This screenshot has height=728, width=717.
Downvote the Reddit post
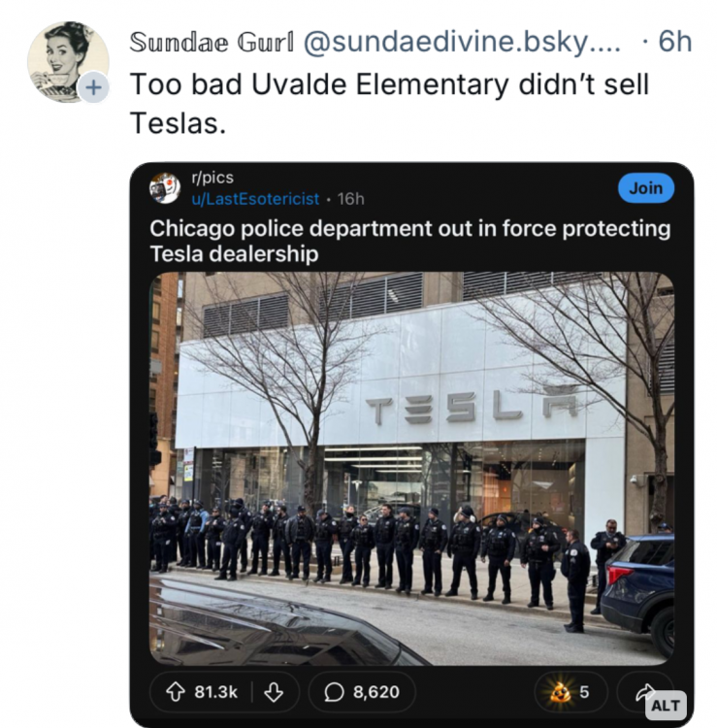click(x=274, y=691)
